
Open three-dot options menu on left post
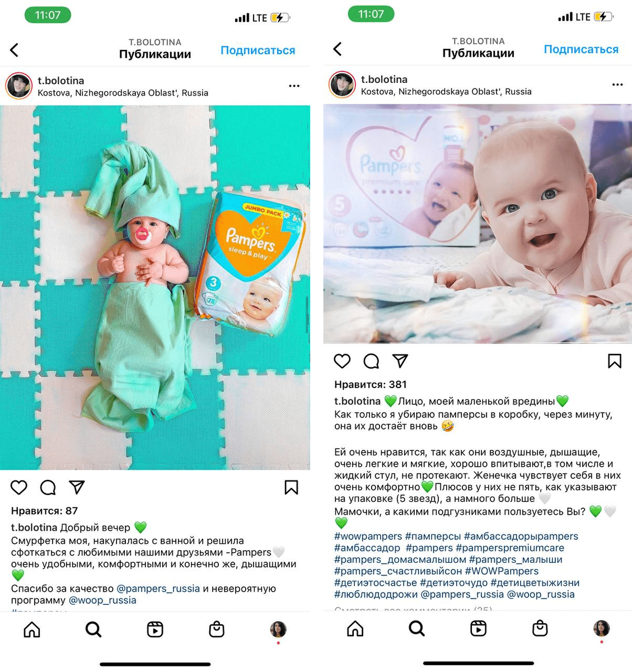tap(294, 86)
